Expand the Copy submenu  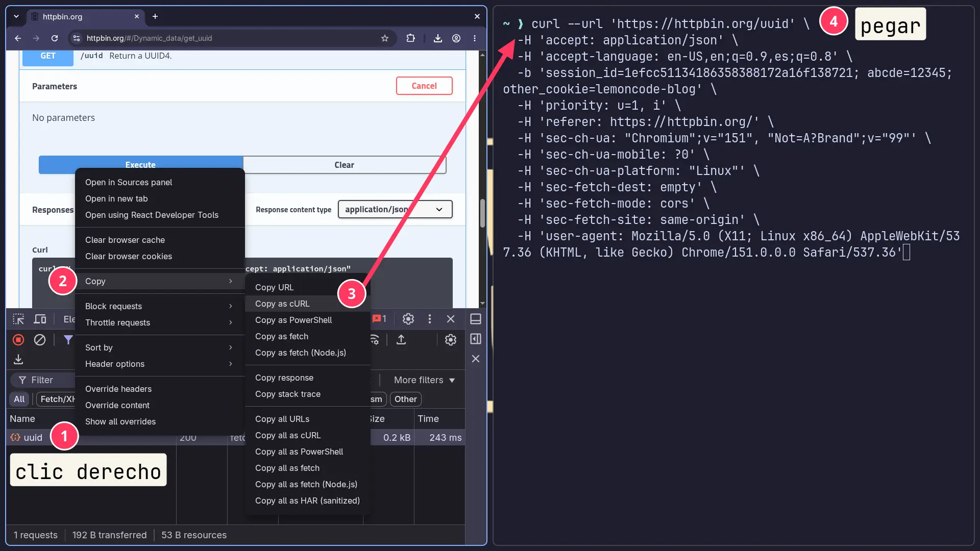[x=159, y=281]
